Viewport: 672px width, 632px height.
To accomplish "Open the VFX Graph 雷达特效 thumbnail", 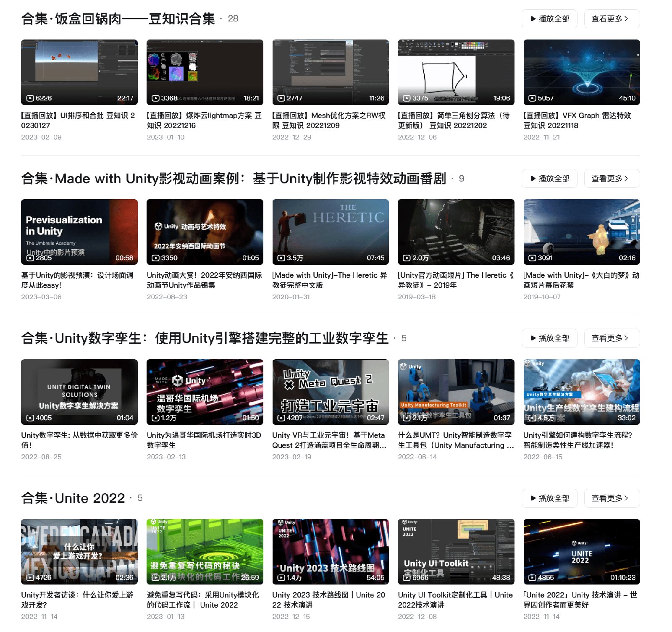I will point(582,72).
